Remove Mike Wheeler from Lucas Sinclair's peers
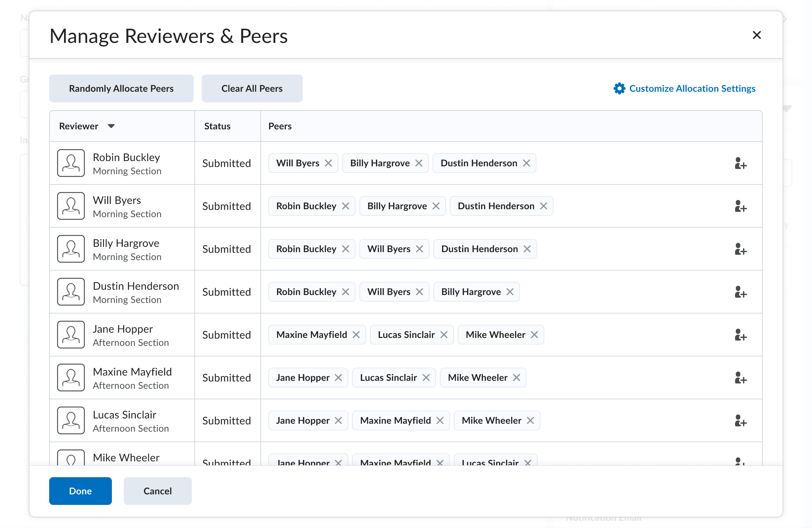 pos(530,420)
